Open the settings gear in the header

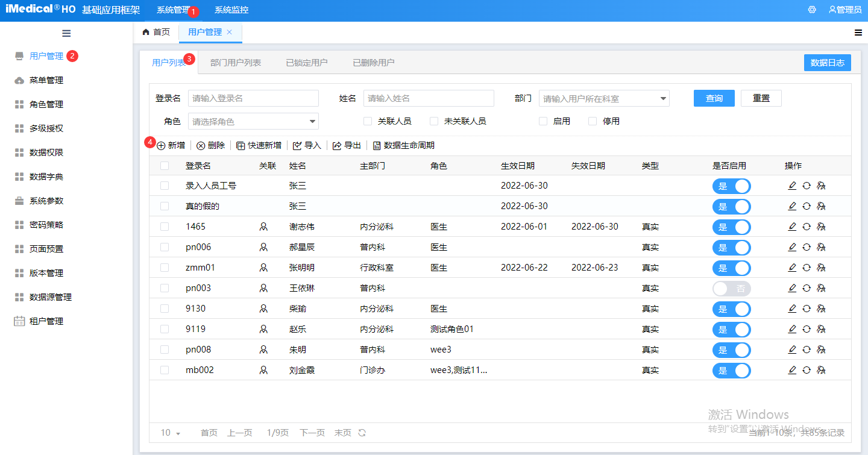pyautogui.click(x=812, y=10)
